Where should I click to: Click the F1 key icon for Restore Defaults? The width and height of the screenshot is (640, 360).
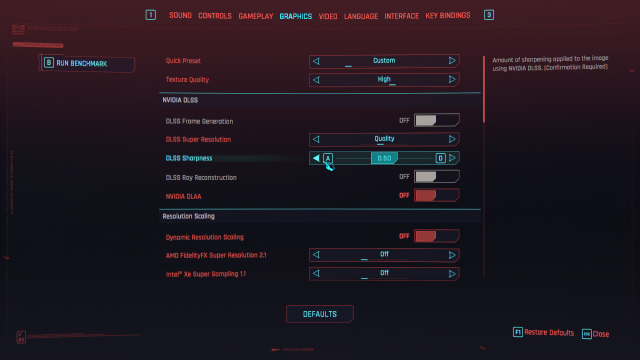pos(518,332)
